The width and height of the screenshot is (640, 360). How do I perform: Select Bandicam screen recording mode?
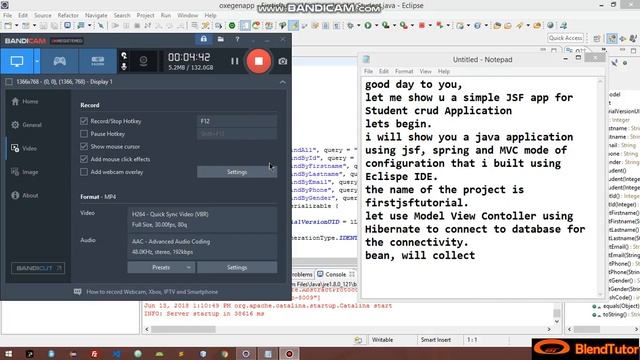(17, 61)
